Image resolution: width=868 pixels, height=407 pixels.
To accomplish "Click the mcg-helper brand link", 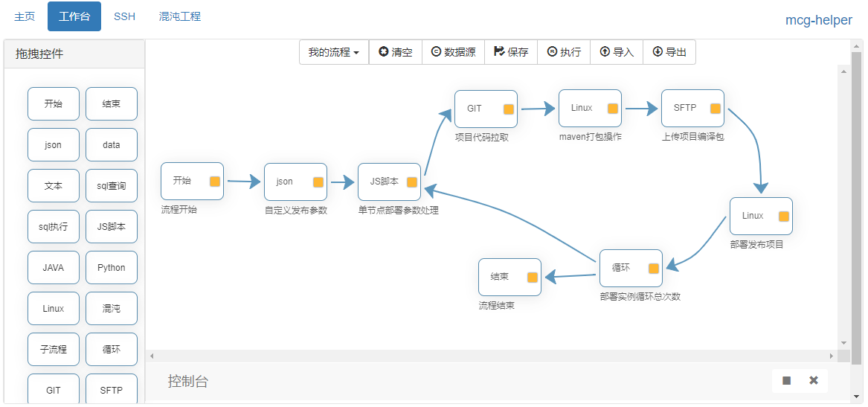I will pos(819,20).
